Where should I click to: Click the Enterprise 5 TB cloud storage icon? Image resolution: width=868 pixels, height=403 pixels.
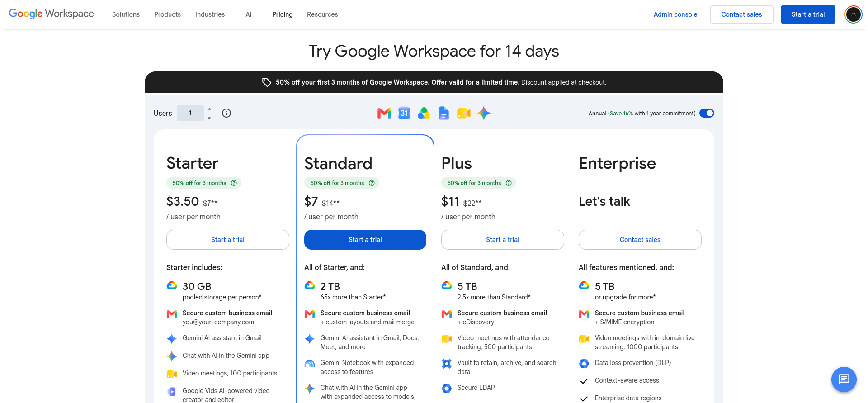tap(584, 285)
